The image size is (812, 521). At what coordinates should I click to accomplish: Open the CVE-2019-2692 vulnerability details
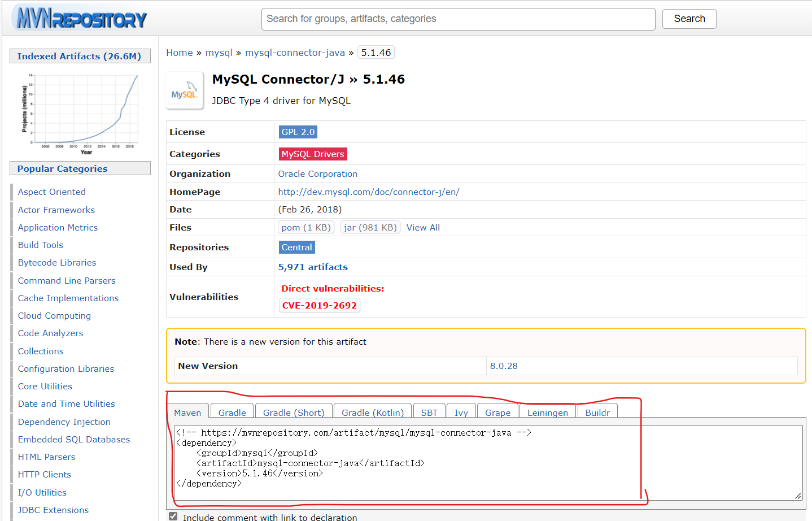pyautogui.click(x=319, y=305)
